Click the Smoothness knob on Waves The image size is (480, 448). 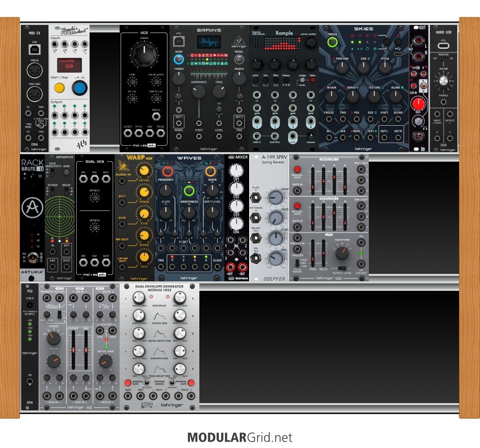[x=189, y=212]
